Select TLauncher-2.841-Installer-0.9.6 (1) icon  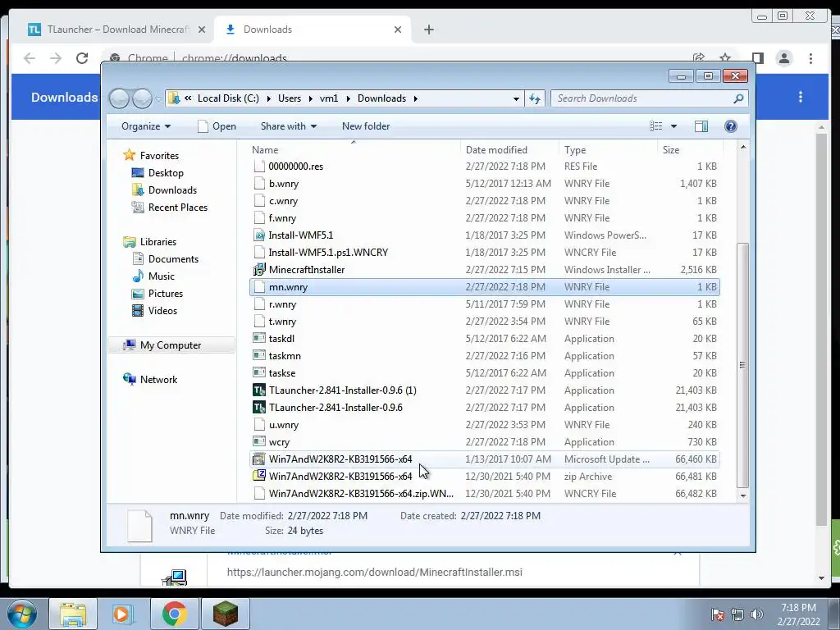259,390
